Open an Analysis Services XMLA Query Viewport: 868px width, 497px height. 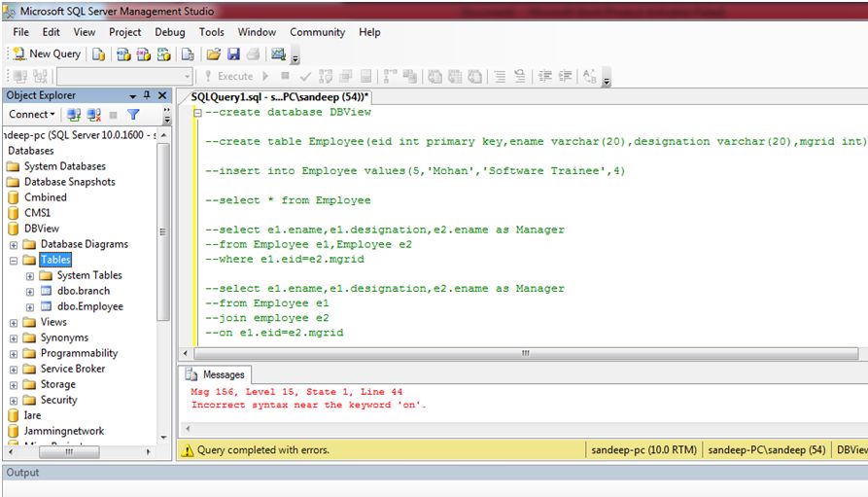[163, 53]
